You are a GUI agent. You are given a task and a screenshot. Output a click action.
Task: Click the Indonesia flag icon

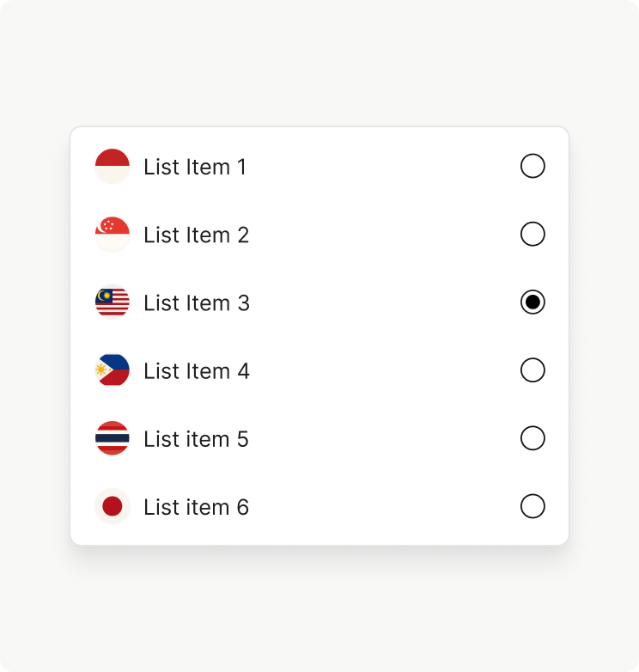[x=113, y=166]
